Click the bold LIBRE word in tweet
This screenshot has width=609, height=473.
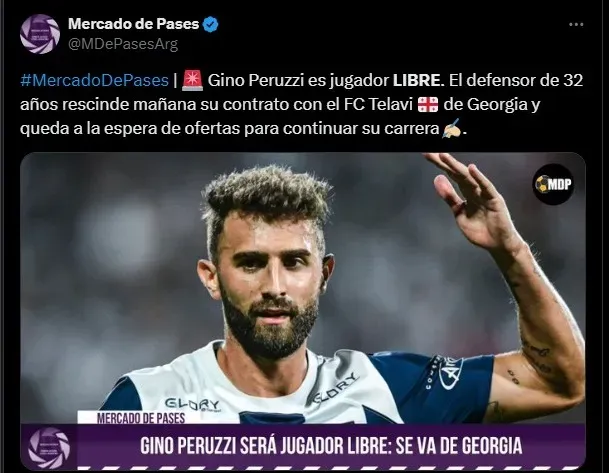416,80
